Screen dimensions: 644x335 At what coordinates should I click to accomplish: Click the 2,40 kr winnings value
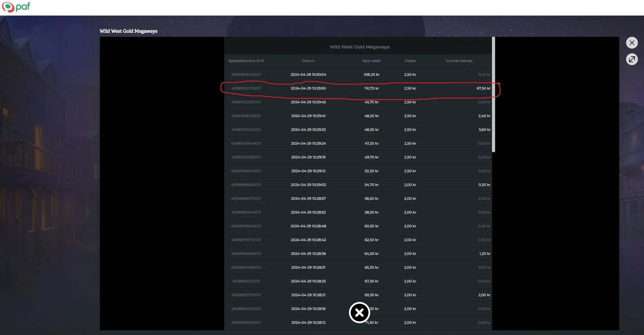pyautogui.click(x=484, y=116)
